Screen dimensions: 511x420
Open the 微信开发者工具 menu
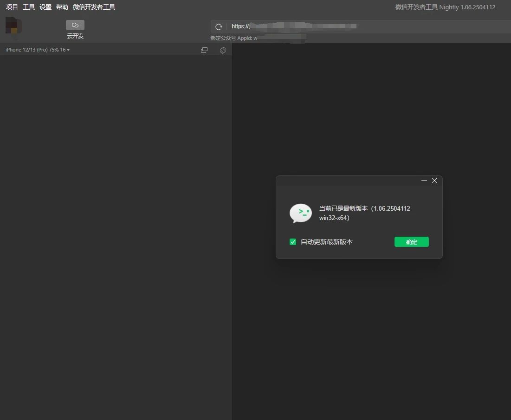tap(94, 7)
